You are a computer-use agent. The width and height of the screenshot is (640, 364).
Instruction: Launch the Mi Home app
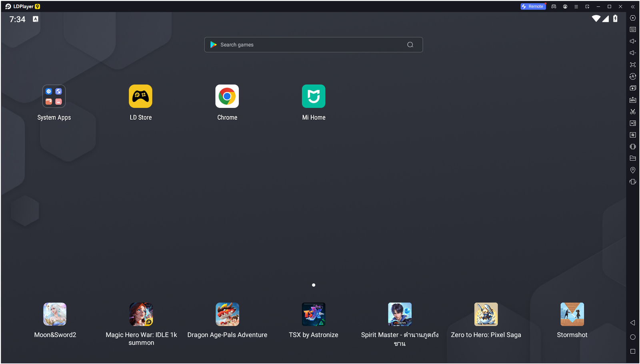314,96
